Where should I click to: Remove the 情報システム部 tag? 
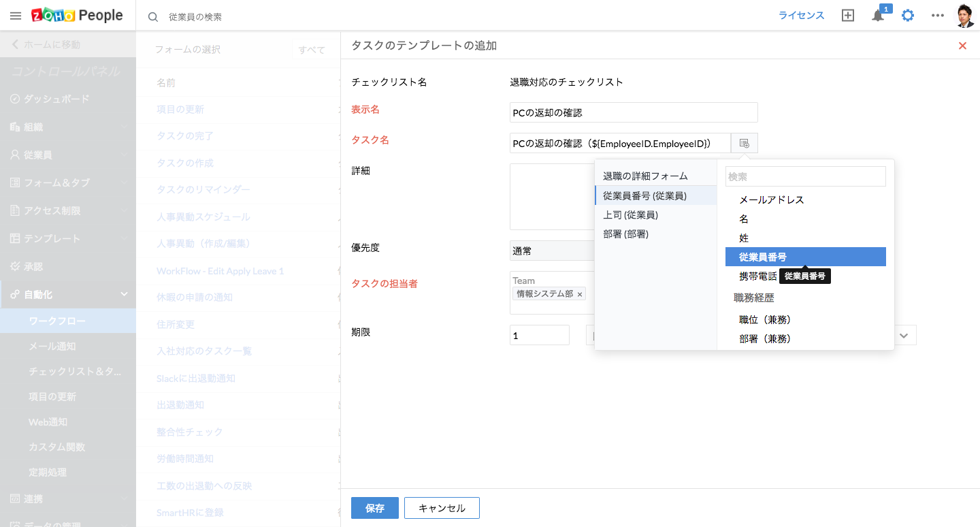point(580,294)
